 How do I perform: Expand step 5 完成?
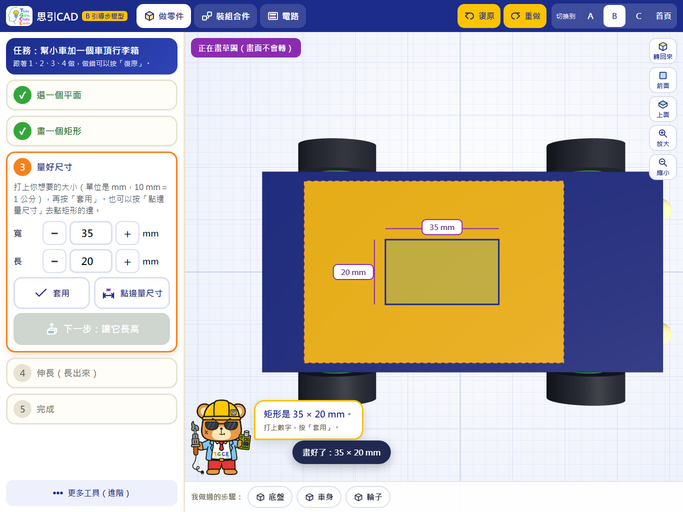91,409
